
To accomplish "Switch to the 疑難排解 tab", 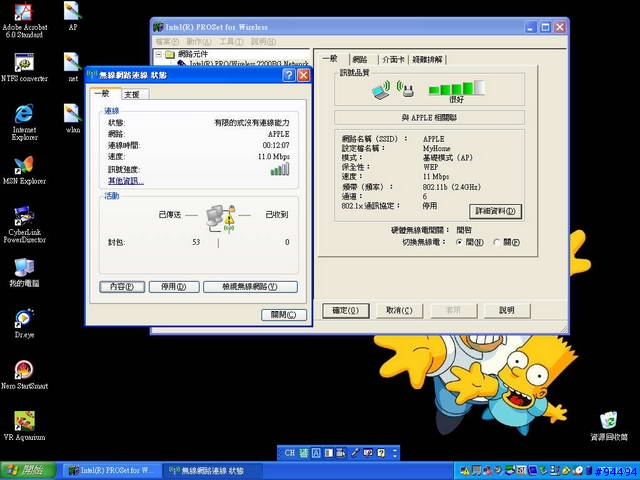I will click(x=427, y=60).
